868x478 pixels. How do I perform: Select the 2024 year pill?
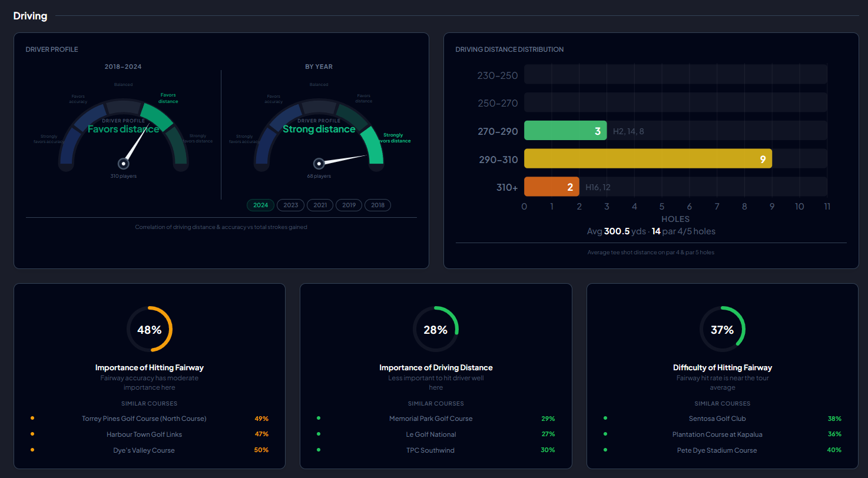click(261, 205)
